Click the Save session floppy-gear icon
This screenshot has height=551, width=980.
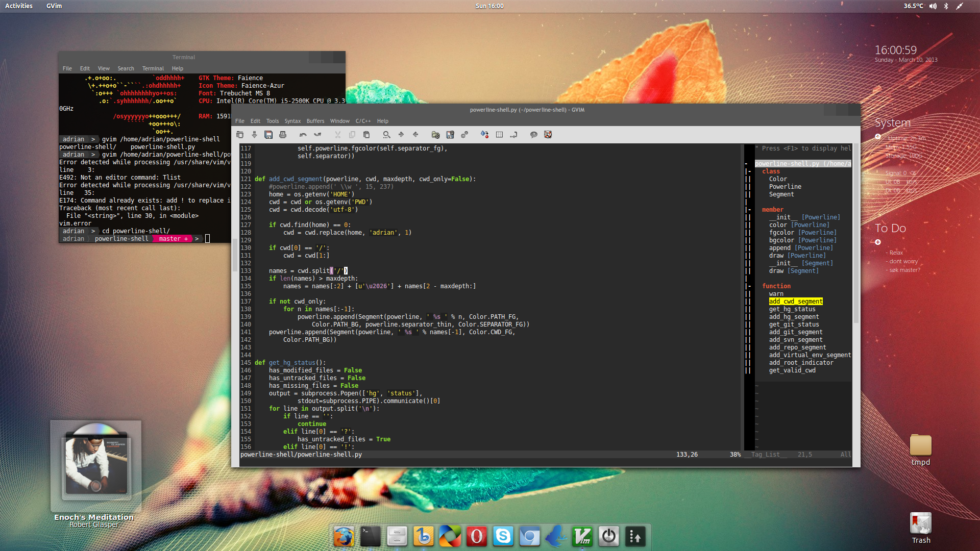450,135
